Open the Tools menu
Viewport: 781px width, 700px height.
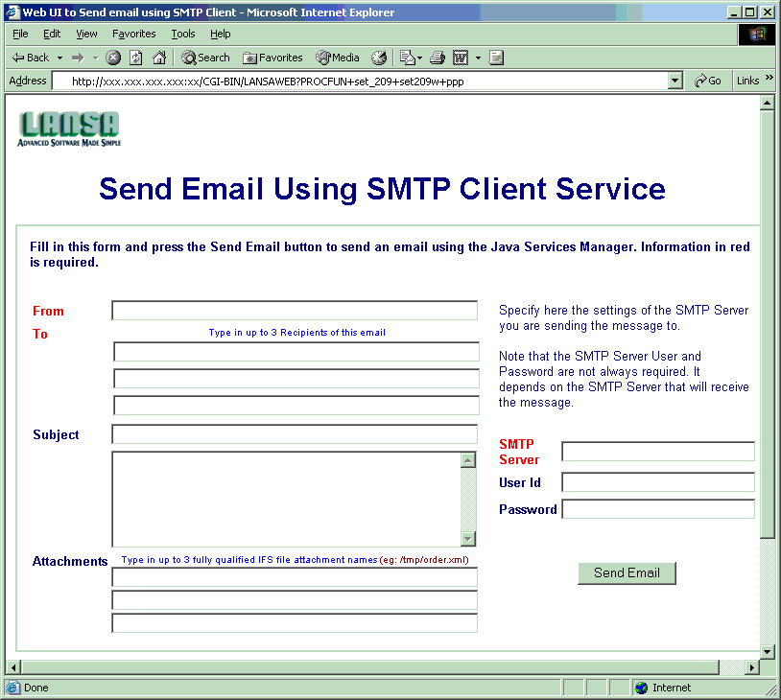(x=183, y=34)
